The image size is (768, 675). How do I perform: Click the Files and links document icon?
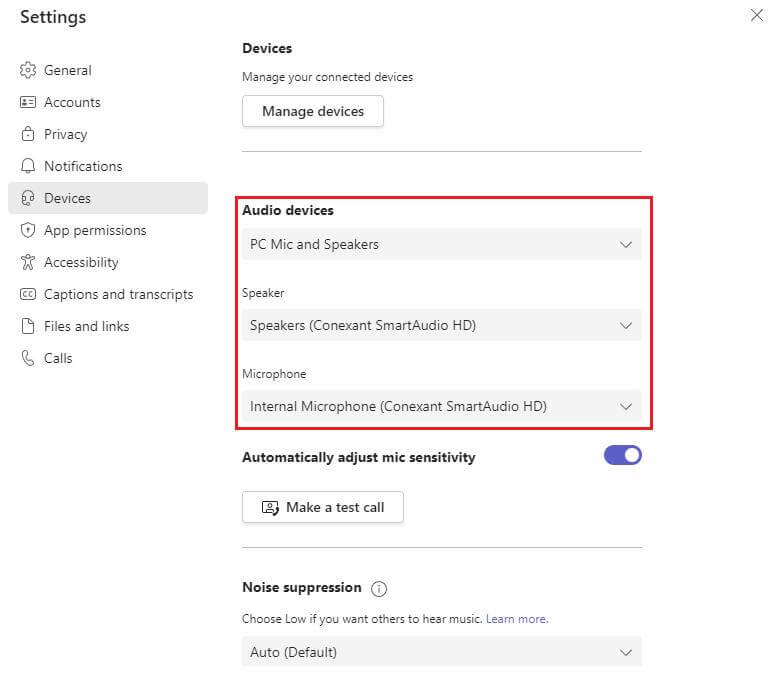click(28, 326)
